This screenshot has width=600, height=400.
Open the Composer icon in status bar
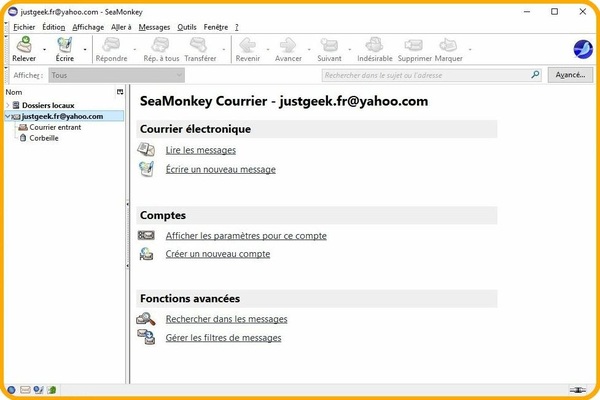tap(38, 390)
